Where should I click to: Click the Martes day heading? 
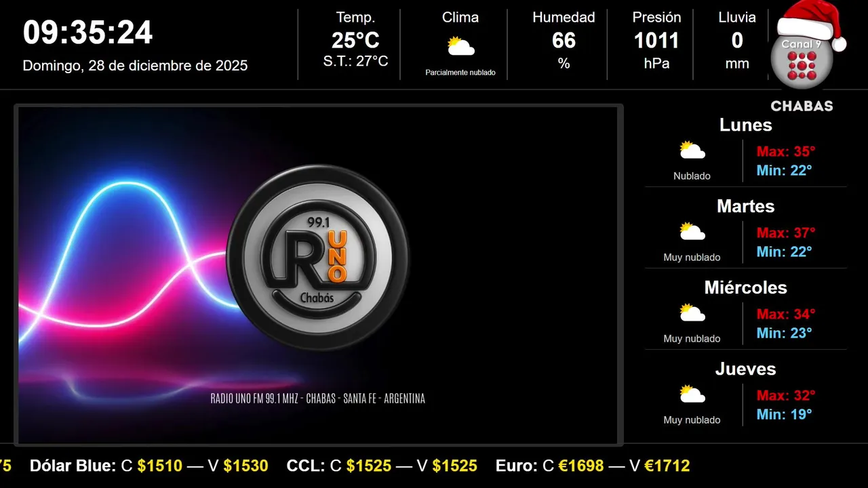pyautogui.click(x=745, y=206)
